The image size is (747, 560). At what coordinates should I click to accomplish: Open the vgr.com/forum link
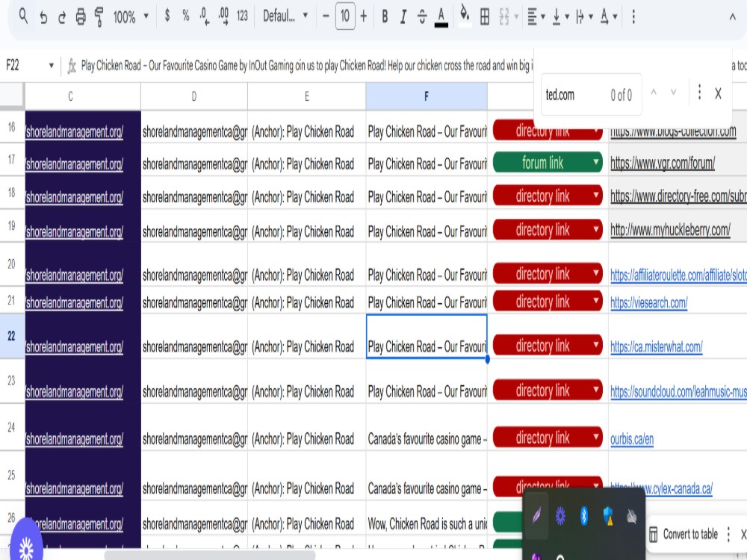[663, 164]
